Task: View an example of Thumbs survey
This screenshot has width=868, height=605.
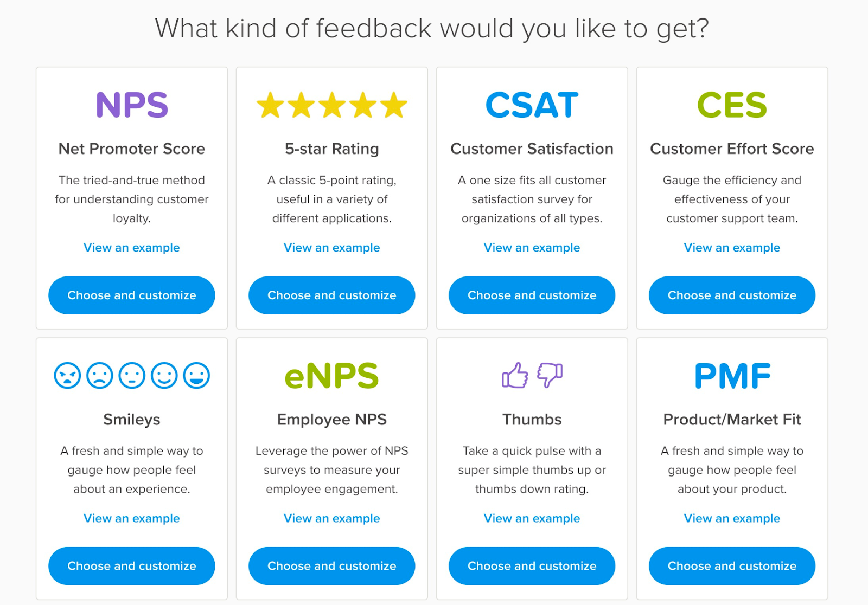Action: pyautogui.click(x=532, y=518)
